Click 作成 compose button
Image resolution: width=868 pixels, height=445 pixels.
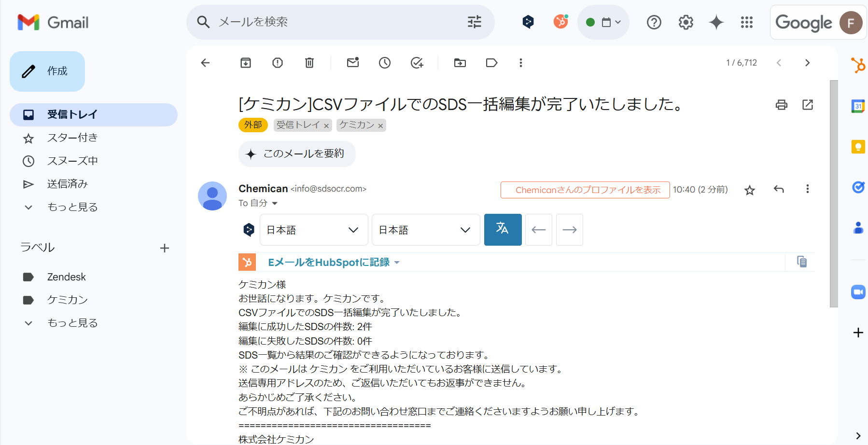pos(47,71)
